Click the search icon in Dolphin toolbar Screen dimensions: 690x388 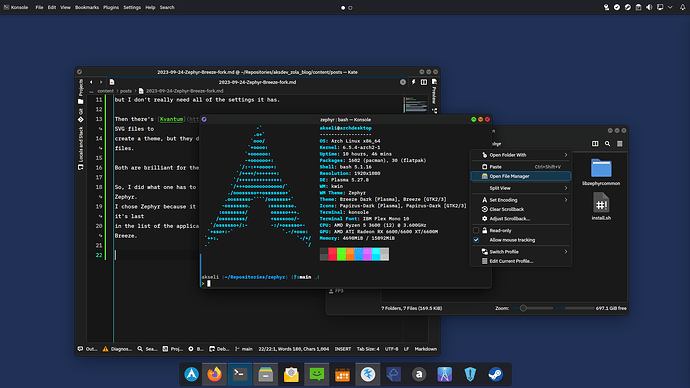point(607,143)
